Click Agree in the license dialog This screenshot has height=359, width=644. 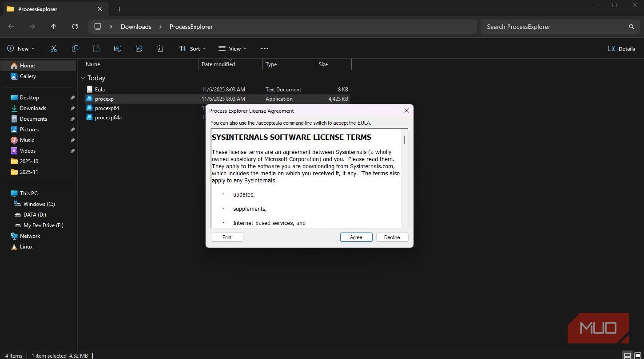356,237
